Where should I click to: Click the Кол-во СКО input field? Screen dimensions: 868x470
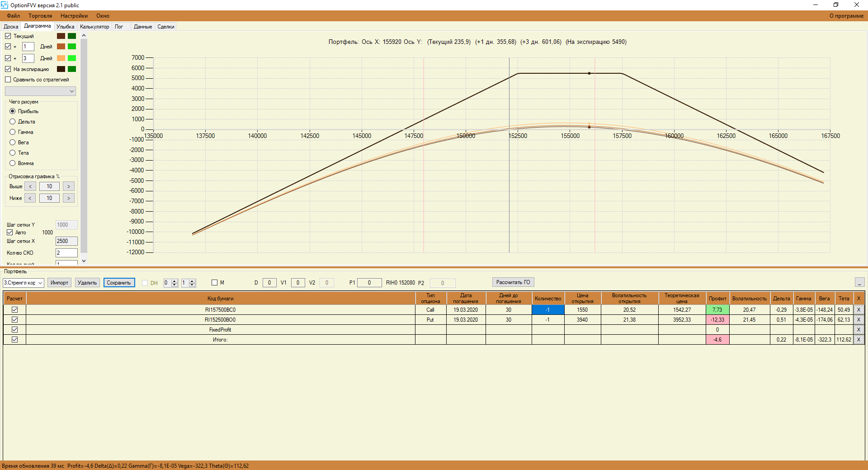66,253
